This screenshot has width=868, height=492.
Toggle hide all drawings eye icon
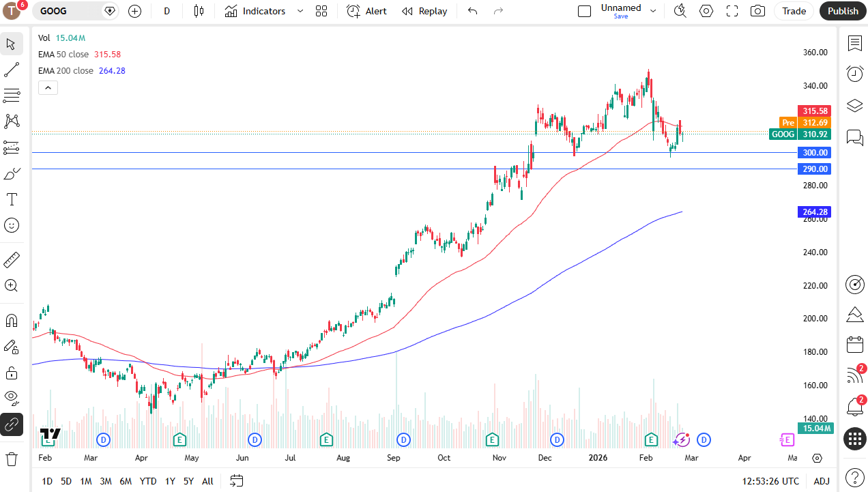(x=12, y=398)
